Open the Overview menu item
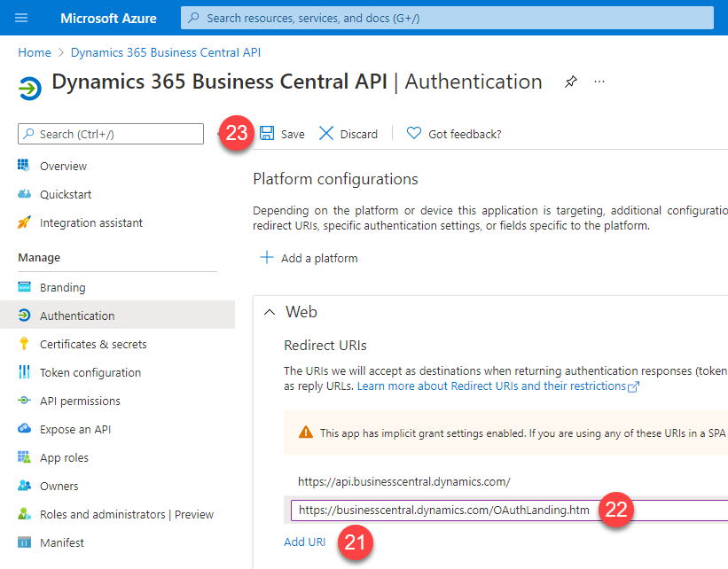Image resolution: width=728 pixels, height=569 pixels. pyautogui.click(x=63, y=166)
